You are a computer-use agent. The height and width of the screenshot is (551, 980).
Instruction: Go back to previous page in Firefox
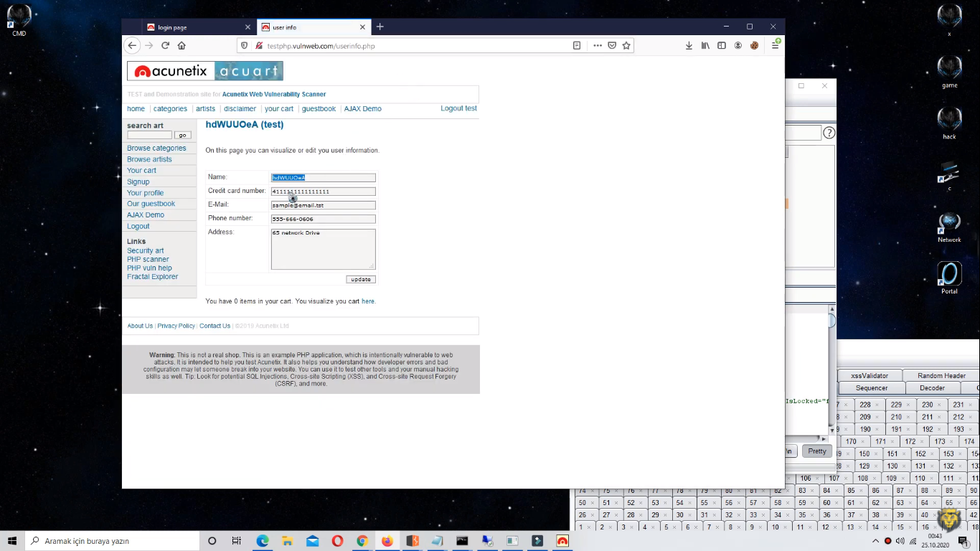pyautogui.click(x=132, y=45)
